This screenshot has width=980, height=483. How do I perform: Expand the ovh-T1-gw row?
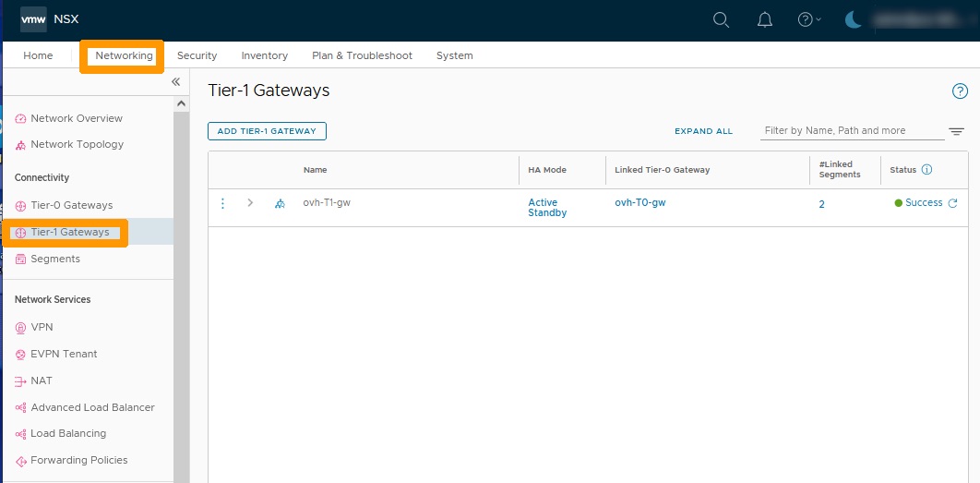click(x=250, y=202)
